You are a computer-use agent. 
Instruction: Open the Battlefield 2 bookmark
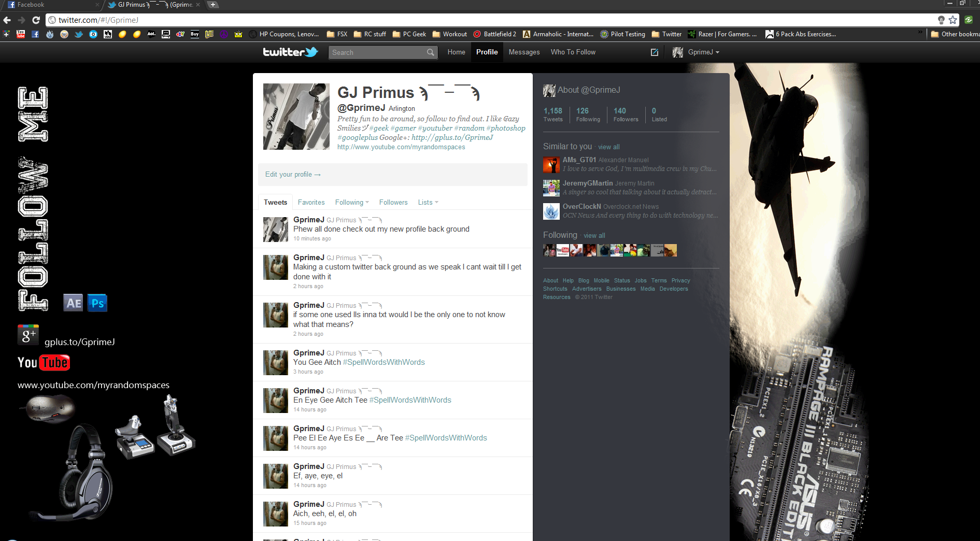(494, 34)
